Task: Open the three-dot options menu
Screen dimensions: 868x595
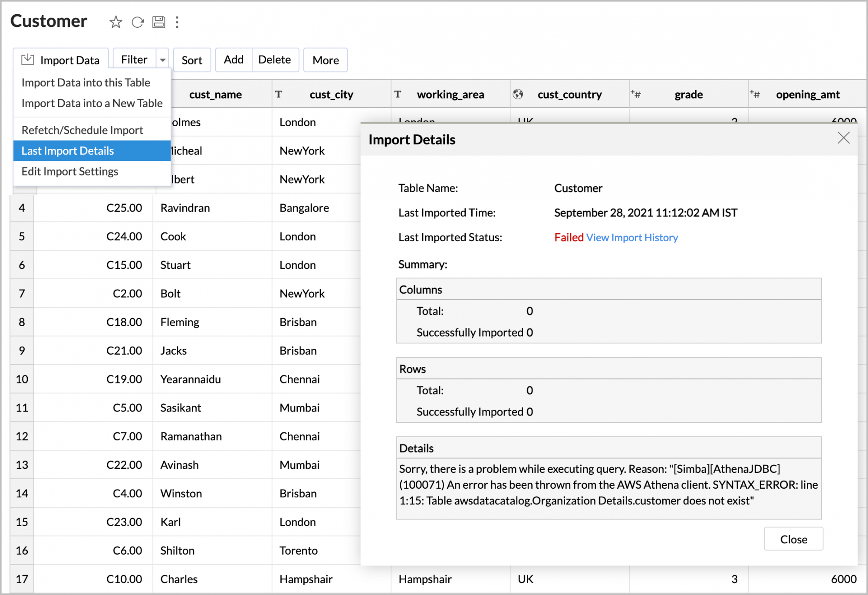Action: pyautogui.click(x=177, y=22)
